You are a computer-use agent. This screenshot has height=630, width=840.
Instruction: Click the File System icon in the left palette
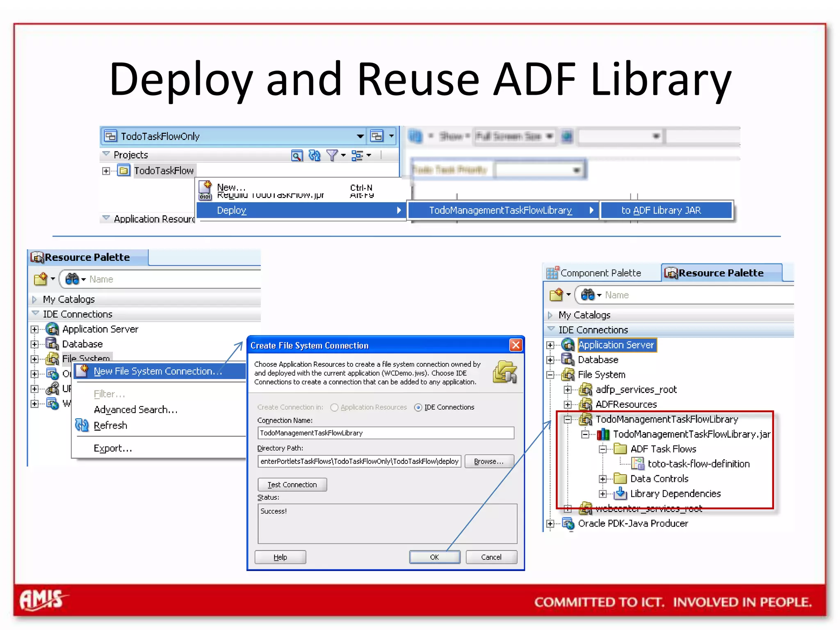click(x=52, y=358)
